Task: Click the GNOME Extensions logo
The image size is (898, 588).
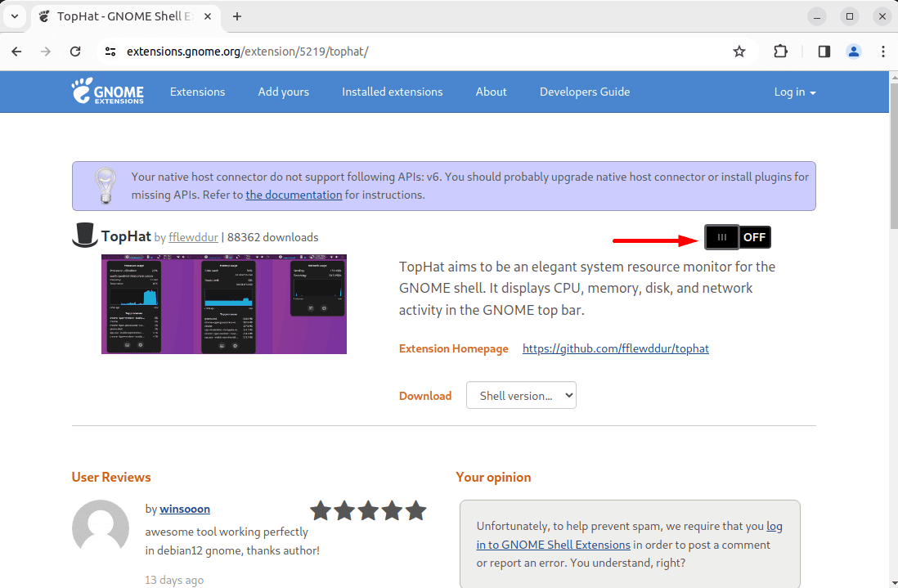Action: point(107,92)
